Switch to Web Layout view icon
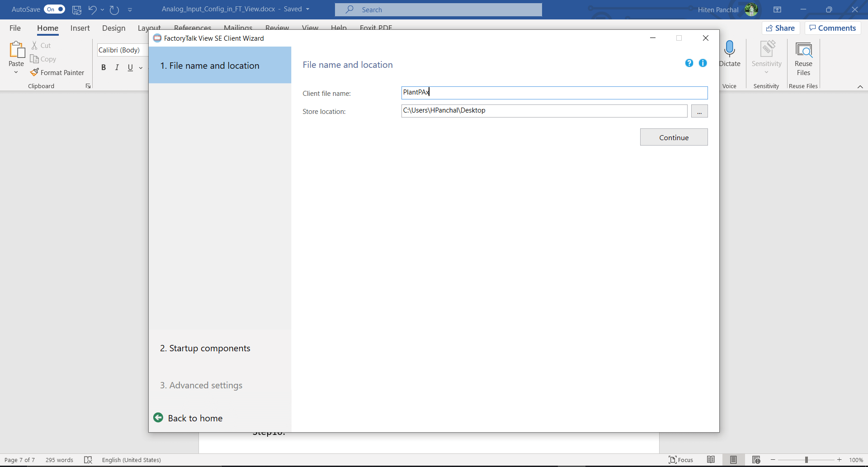Screen dimensions: 868x467 pos(756,460)
